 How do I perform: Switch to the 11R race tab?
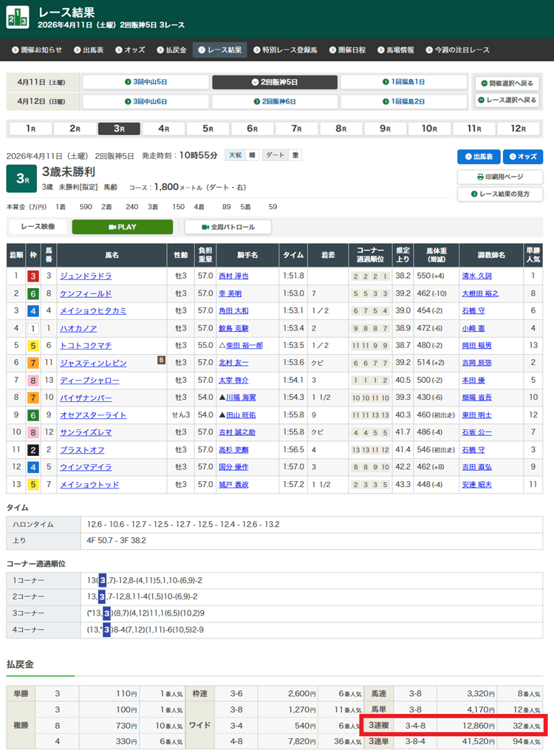click(474, 129)
